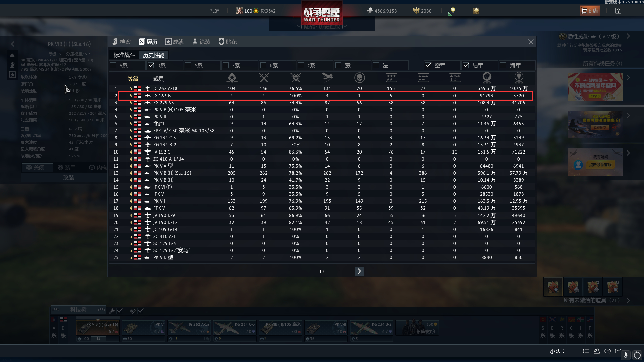The width and height of the screenshot is (644, 362).
Task: Open 招募乘员组 recruit crew button
Action: [x=417, y=328]
